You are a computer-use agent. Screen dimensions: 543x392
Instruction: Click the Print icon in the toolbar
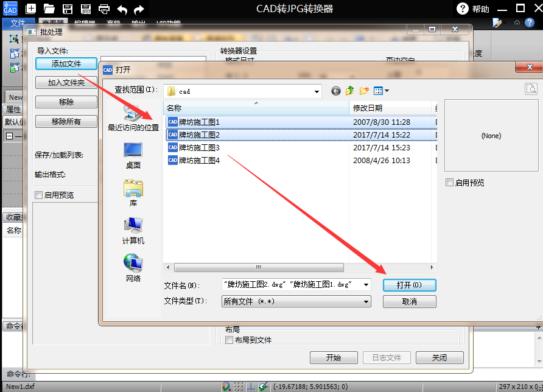coord(103,9)
